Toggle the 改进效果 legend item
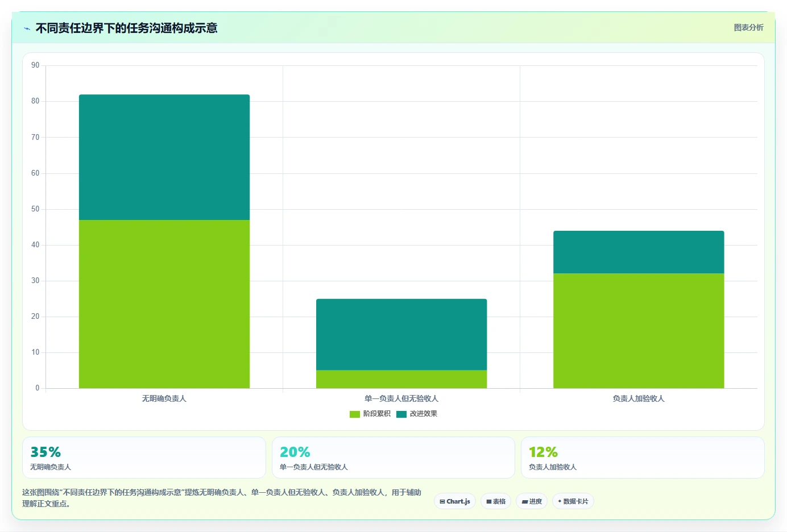 coord(417,414)
